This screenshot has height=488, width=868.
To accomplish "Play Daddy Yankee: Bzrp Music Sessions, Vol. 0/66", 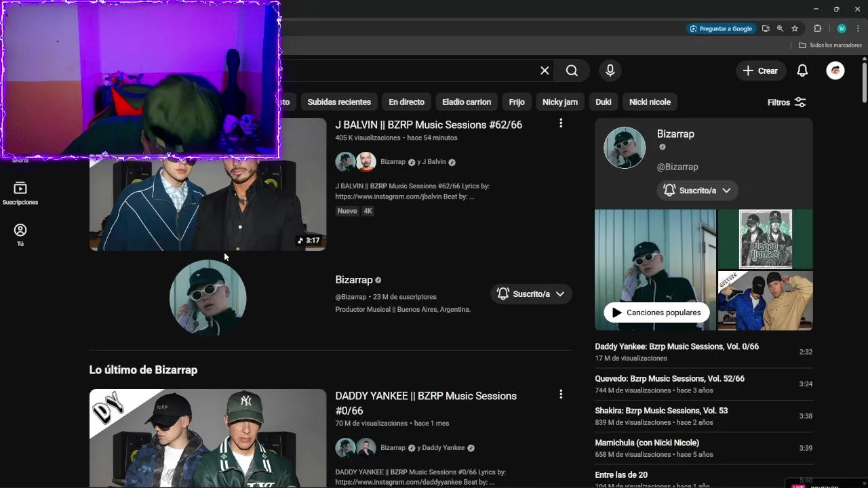I will [x=703, y=352].
